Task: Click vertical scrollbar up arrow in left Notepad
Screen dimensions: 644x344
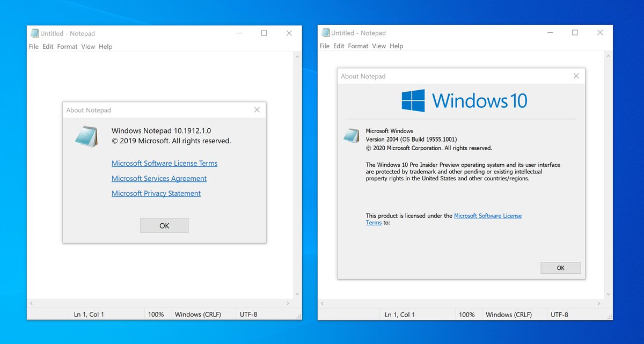Action: click(297, 56)
